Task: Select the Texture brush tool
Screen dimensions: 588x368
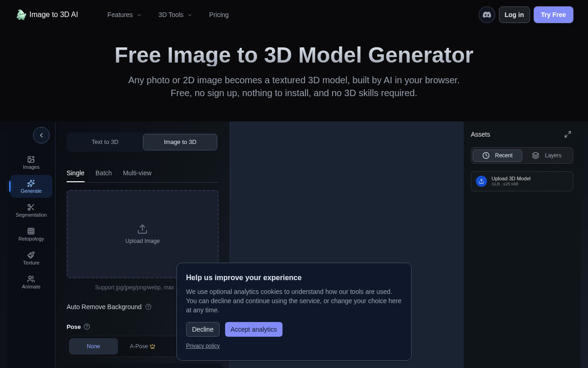Action: pyautogui.click(x=31, y=259)
